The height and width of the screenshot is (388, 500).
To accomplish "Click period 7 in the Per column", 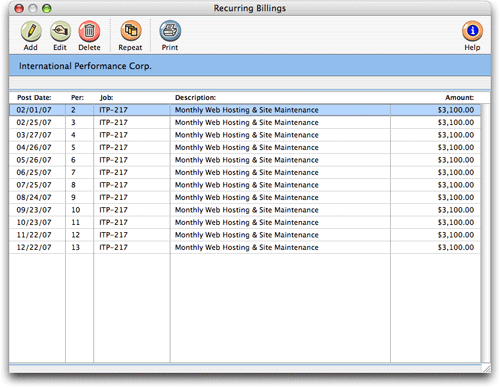I will click(73, 172).
